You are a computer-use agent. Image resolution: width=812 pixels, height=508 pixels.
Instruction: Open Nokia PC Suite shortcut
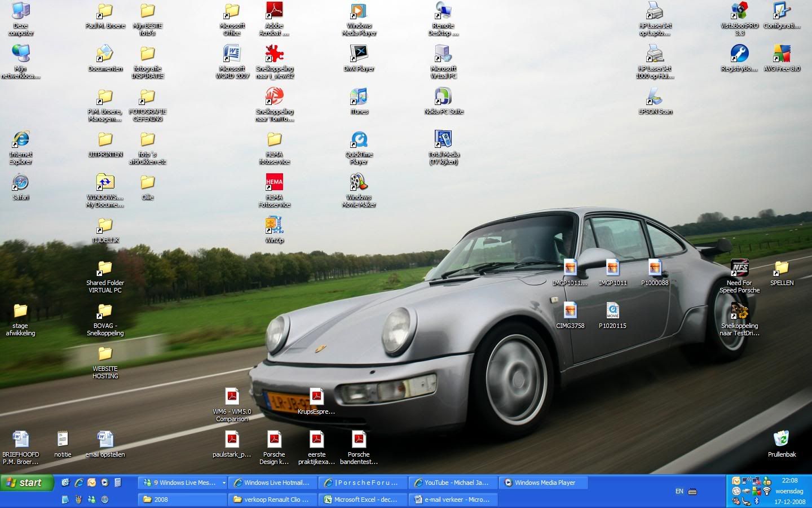pos(443,101)
